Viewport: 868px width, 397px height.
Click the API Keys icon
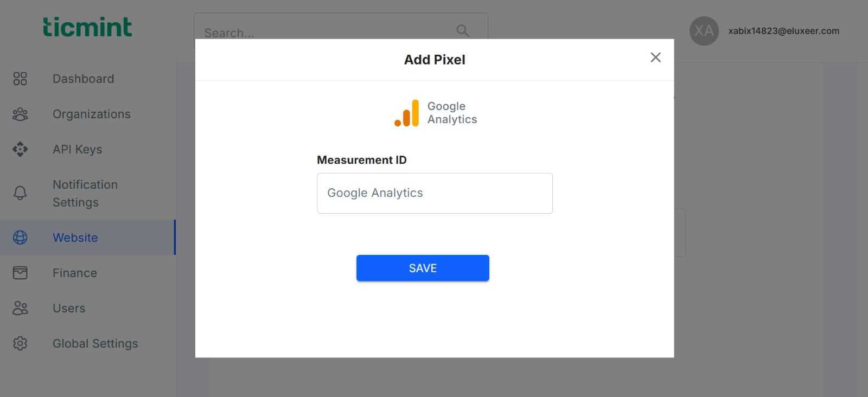20,149
